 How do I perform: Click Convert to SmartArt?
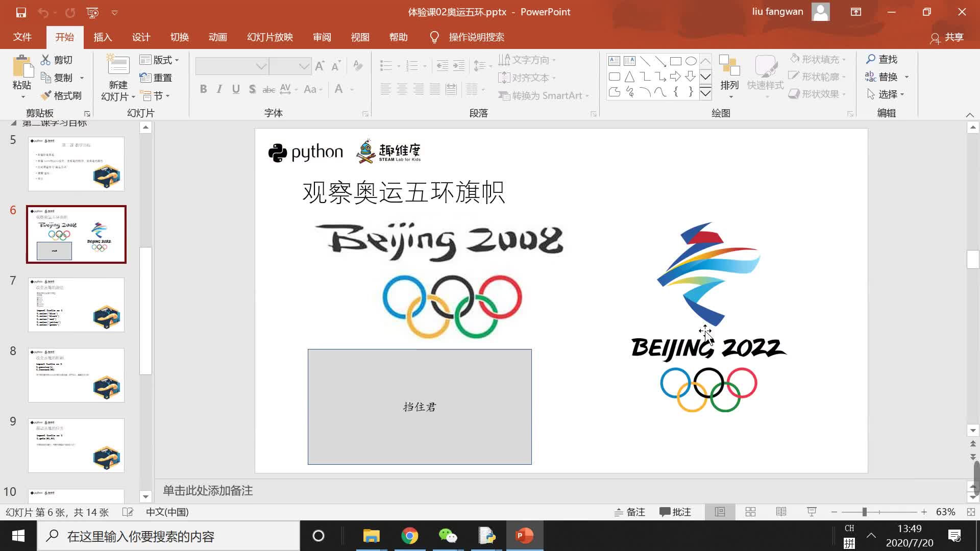[544, 95]
